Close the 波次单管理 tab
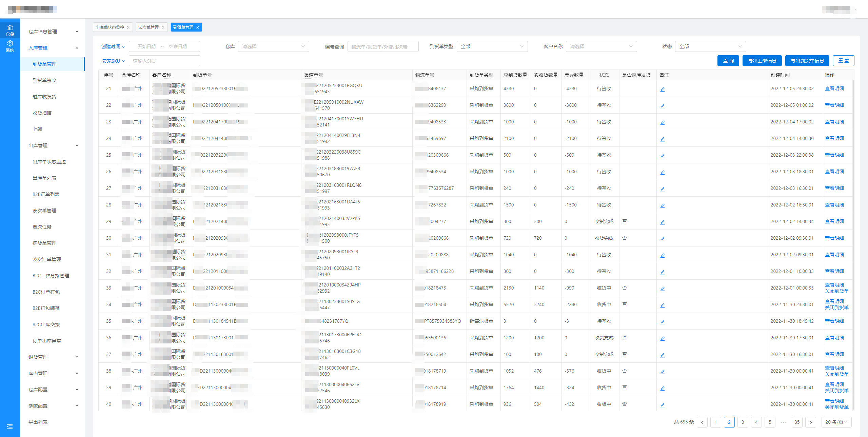868x437 pixels. [163, 27]
